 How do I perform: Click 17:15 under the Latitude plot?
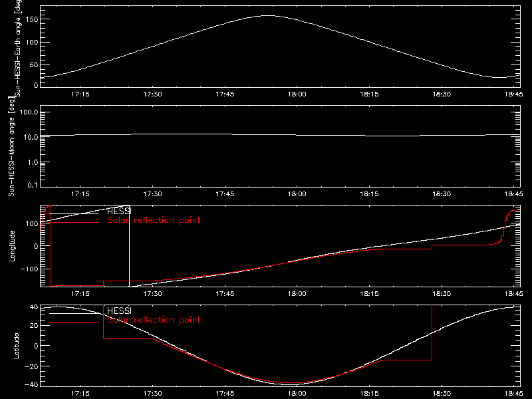click(x=80, y=394)
